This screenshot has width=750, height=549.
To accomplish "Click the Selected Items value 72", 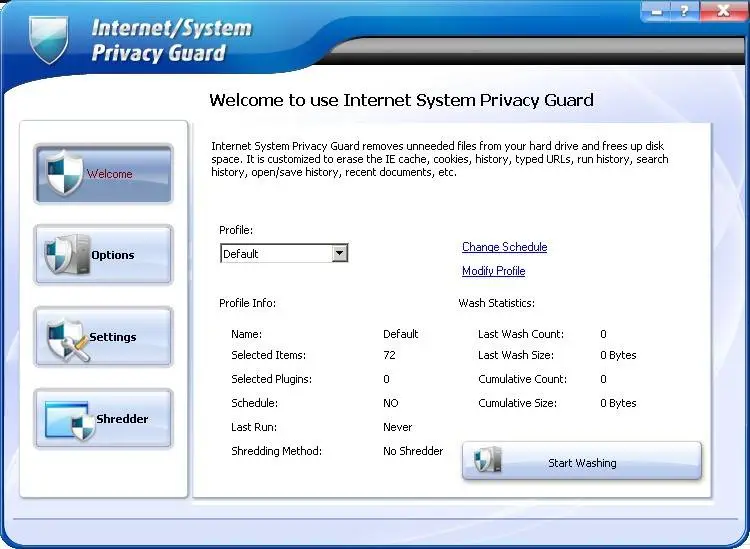I will click(x=389, y=355).
